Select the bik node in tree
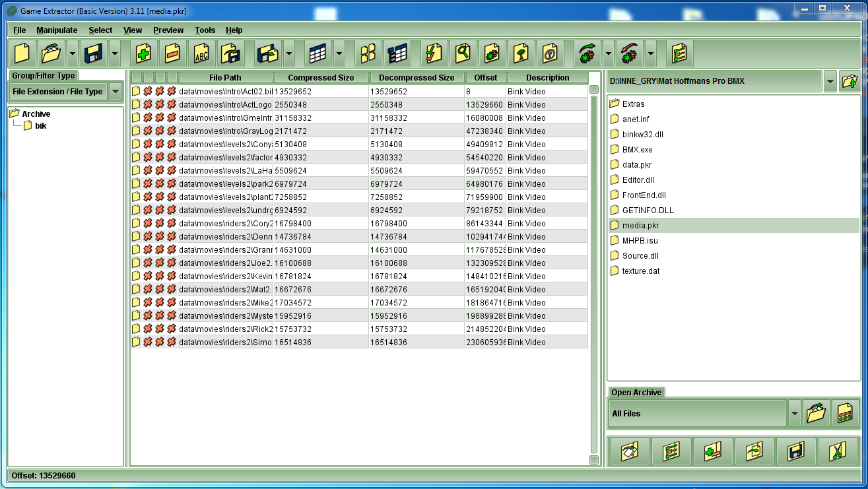This screenshot has width=868, height=489. pyautogui.click(x=40, y=126)
